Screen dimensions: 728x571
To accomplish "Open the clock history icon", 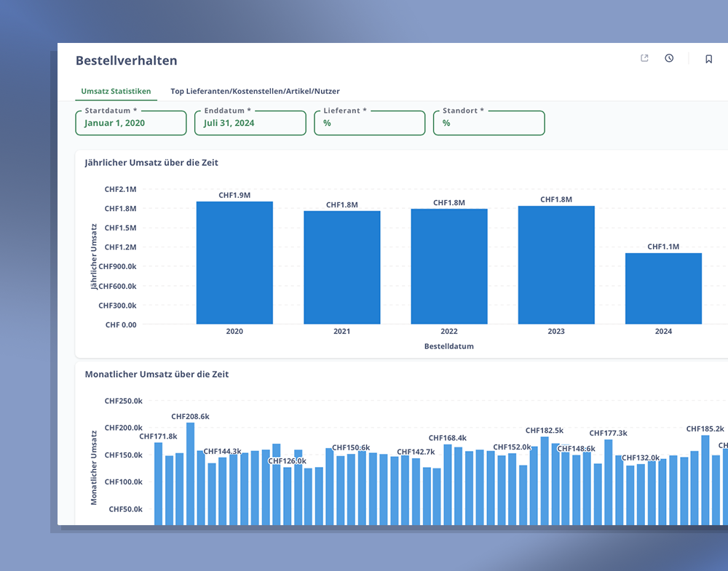I will click(x=669, y=58).
